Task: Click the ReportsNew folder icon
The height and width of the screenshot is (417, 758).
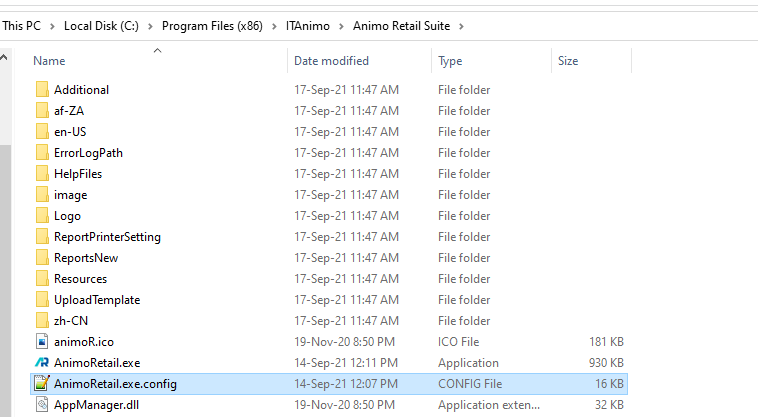Action: 42,258
